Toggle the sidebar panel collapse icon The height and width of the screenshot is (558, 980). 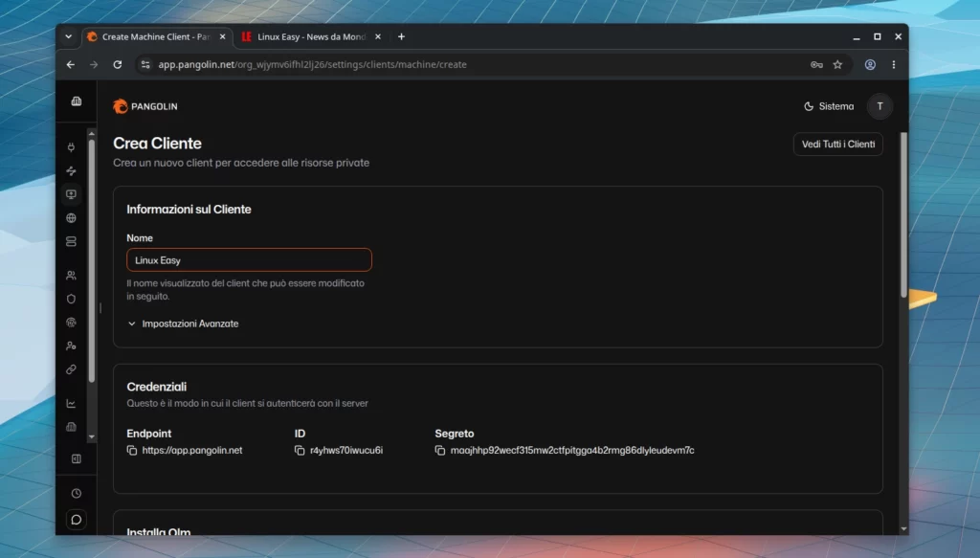pyautogui.click(x=77, y=458)
